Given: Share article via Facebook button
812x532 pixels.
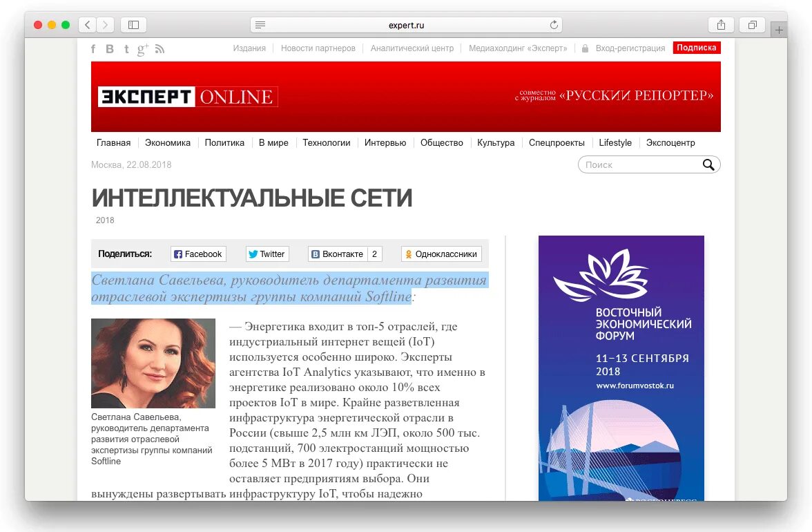Looking at the screenshot, I should coord(198,254).
